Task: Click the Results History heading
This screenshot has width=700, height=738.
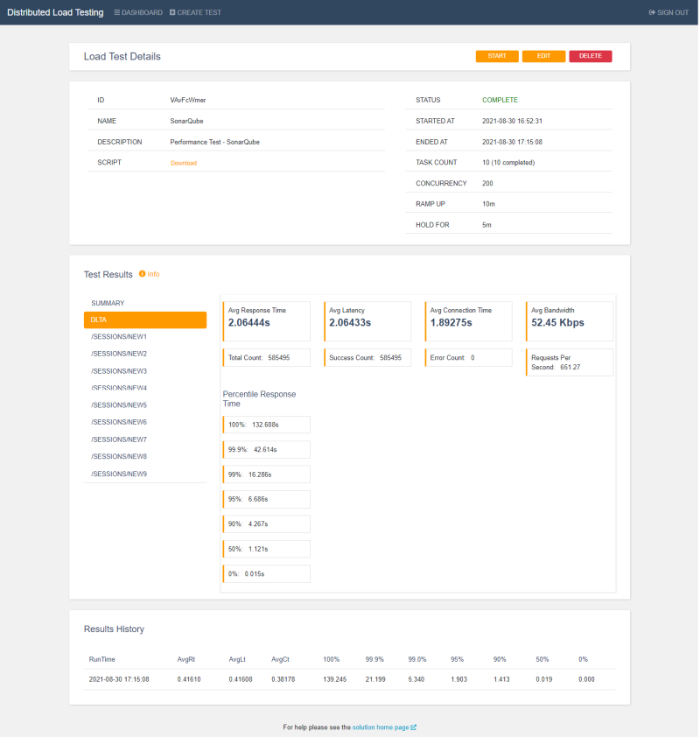Action: coord(114,629)
